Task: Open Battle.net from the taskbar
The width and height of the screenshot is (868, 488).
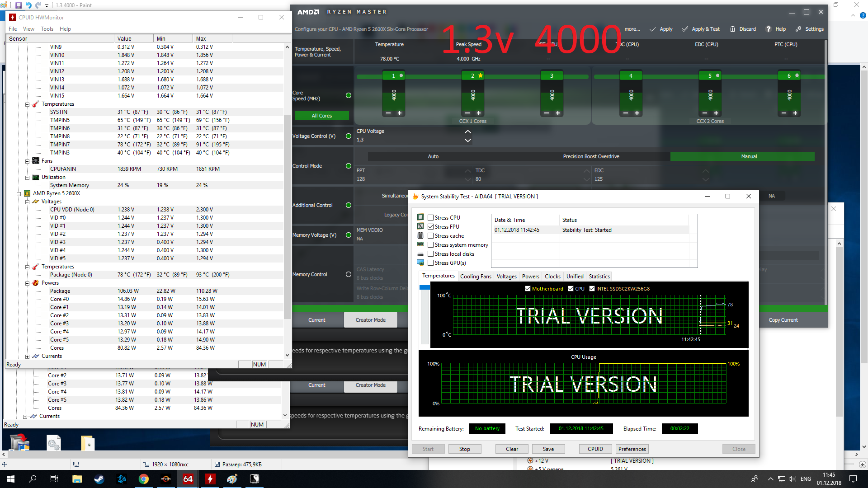Action: 122,479
